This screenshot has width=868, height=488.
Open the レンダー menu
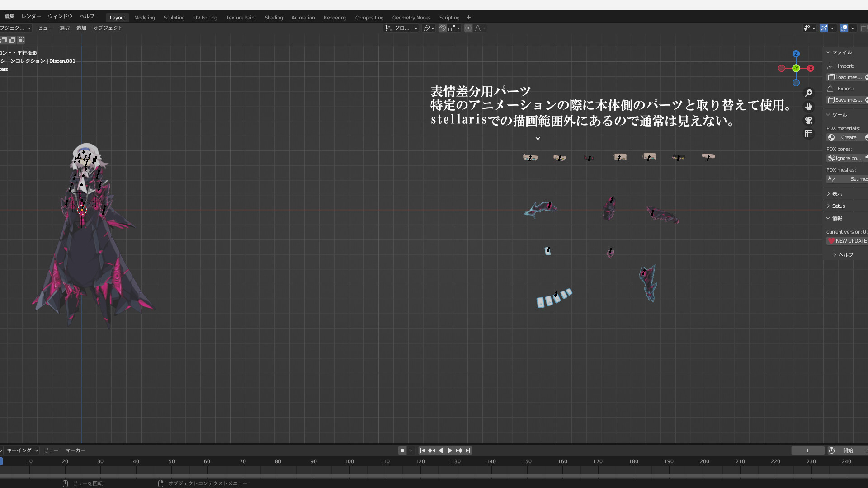[x=31, y=16]
